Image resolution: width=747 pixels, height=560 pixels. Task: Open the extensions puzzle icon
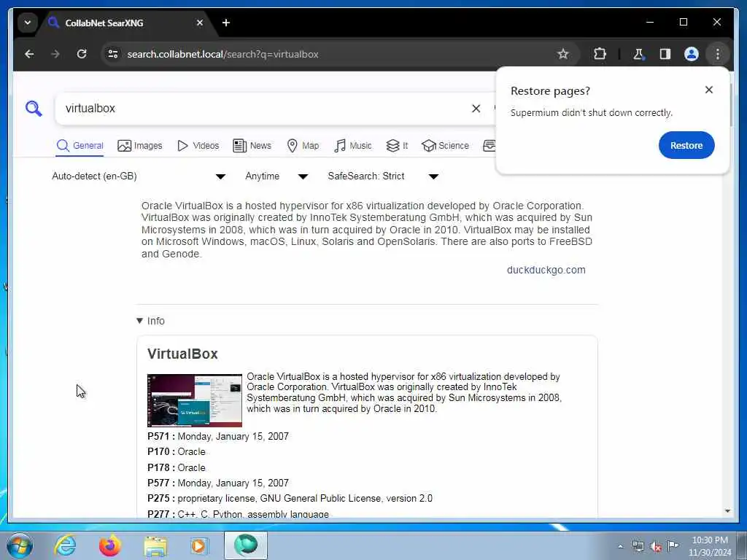(x=600, y=54)
